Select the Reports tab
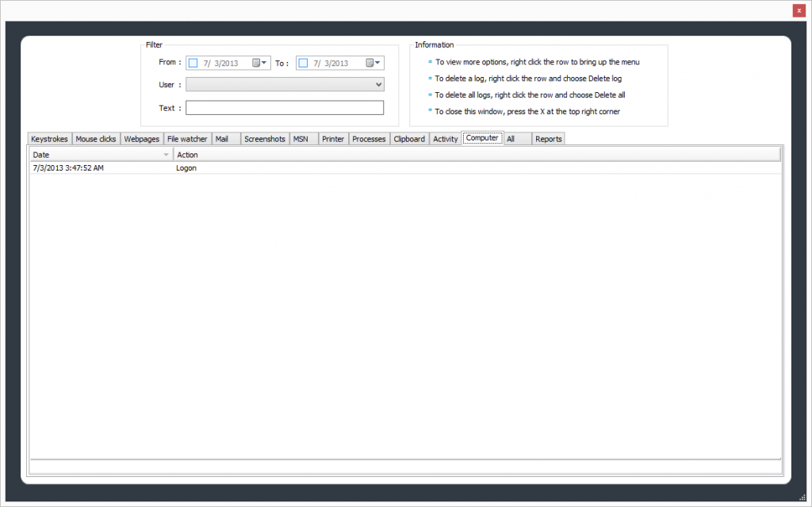The height and width of the screenshot is (507, 812). pos(548,139)
